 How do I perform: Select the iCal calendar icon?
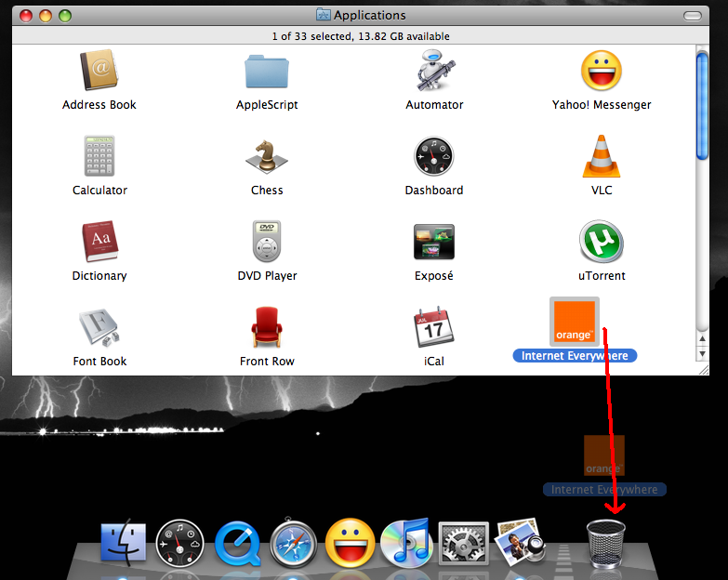(433, 327)
